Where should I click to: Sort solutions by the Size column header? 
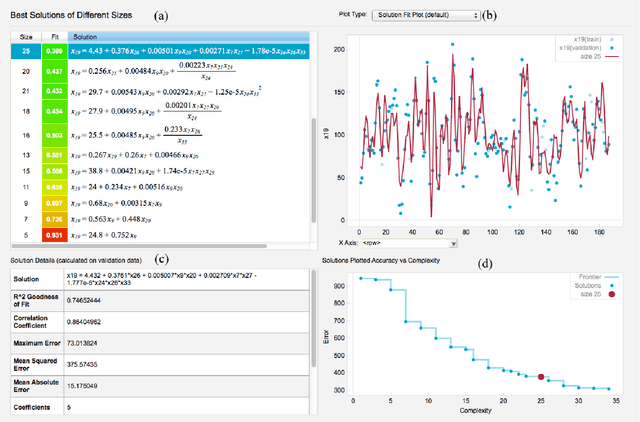coord(26,35)
